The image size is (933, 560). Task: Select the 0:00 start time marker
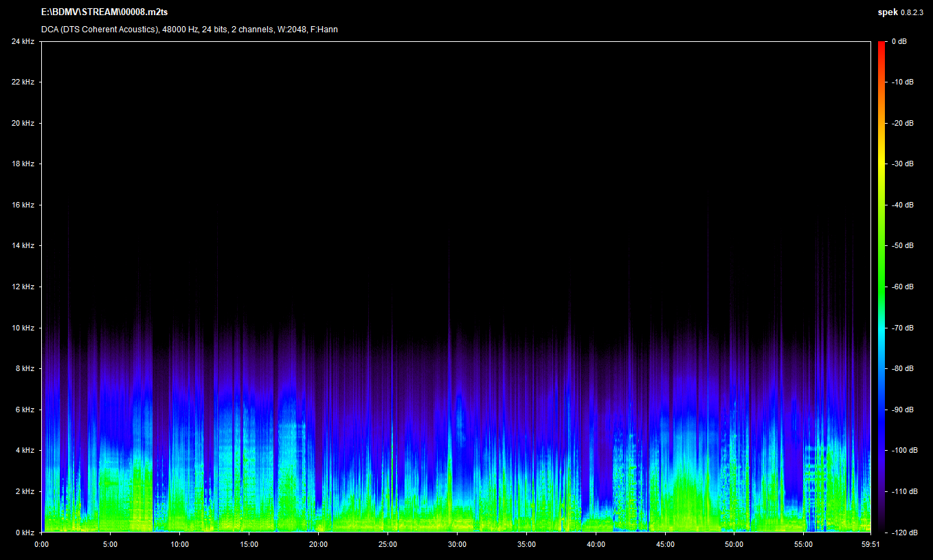41,544
